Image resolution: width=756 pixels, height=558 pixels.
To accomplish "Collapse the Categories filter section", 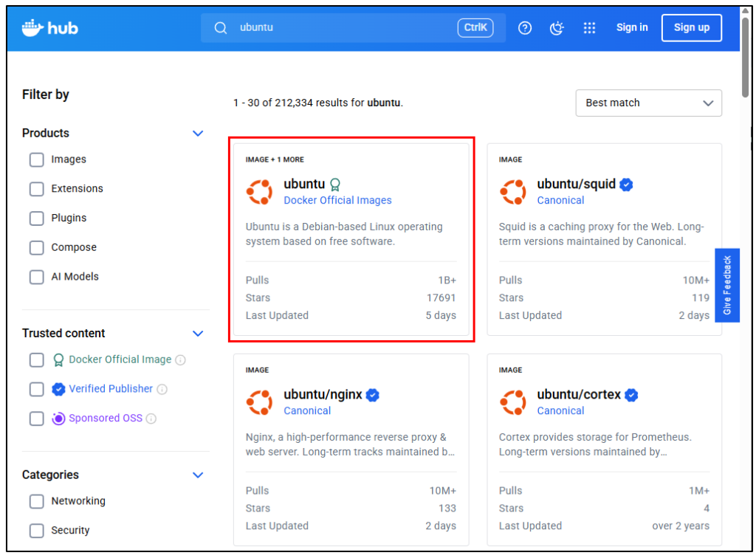I will click(198, 475).
